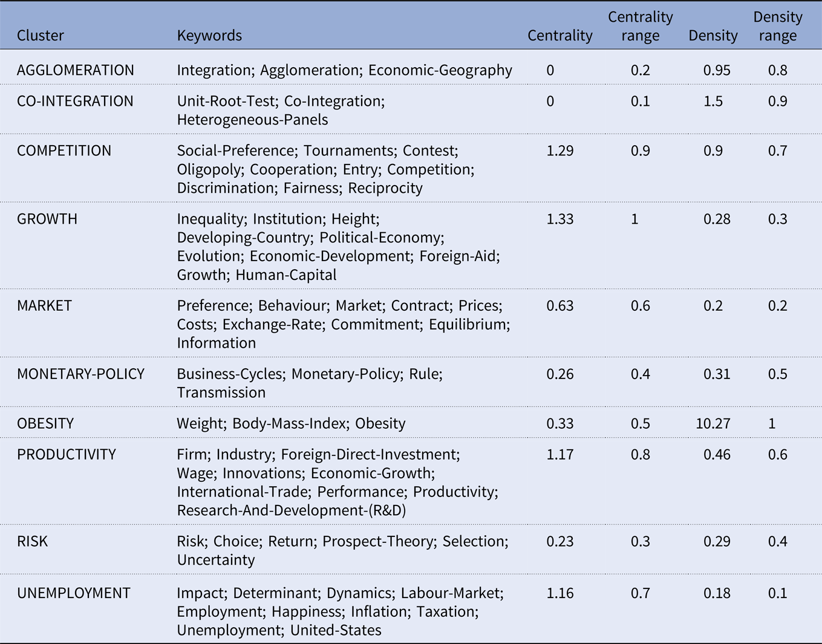Image resolution: width=822 pixels, height=644 pixels.
Task: Click the Cluster column header
Action: (x=40, y=36)
